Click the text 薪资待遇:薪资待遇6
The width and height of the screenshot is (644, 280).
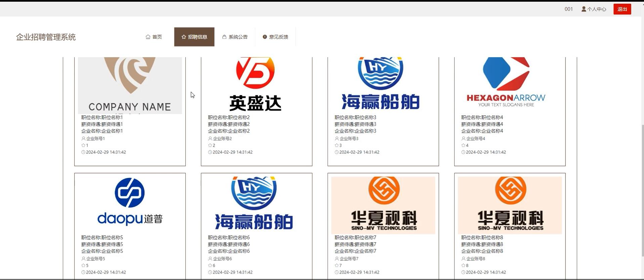point(229,244)
